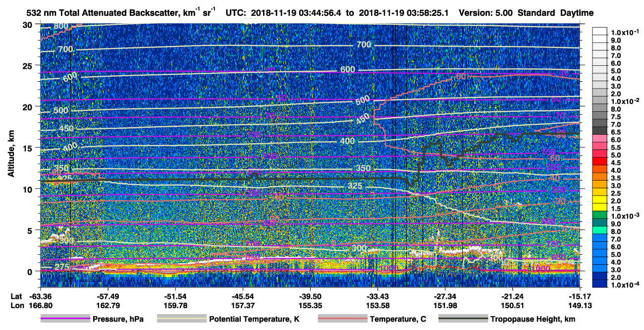Click latitude value -33.43
644x330 pixels.
(378, 296)
